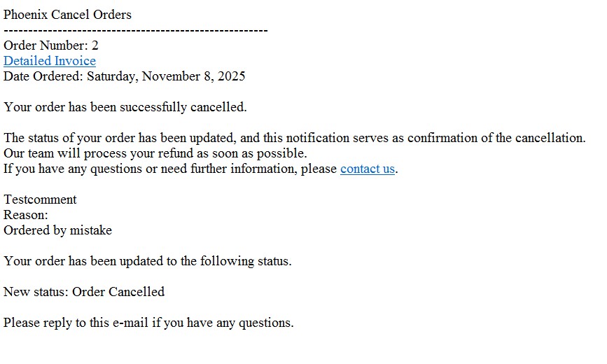Click the 'Ordered by mistake' reason text
Image resolution: width=607 pixels, height=364 pixels.
57,230
